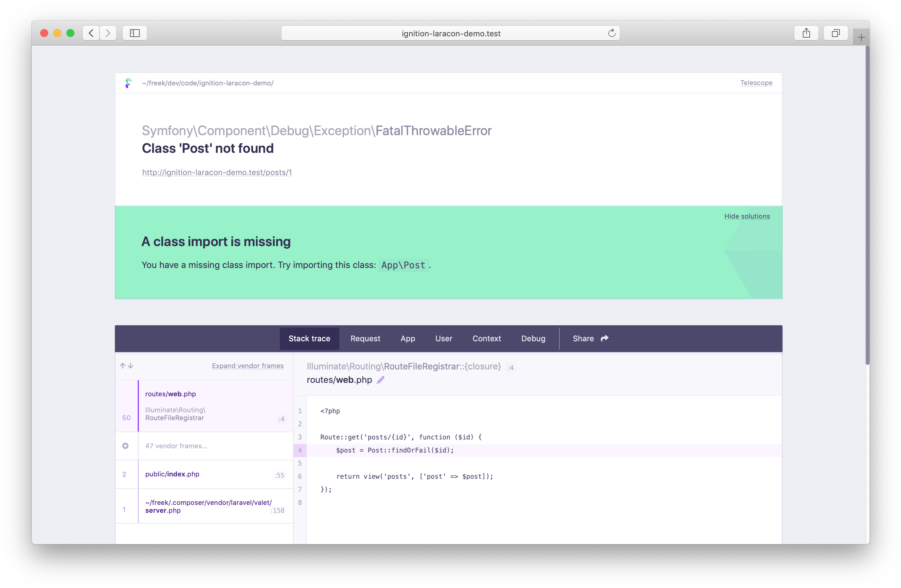The image size is (901, 588).
Task: Click the project path ~/freek/dev/code/ignition-laracon-demo/
Action: point(207,83)
